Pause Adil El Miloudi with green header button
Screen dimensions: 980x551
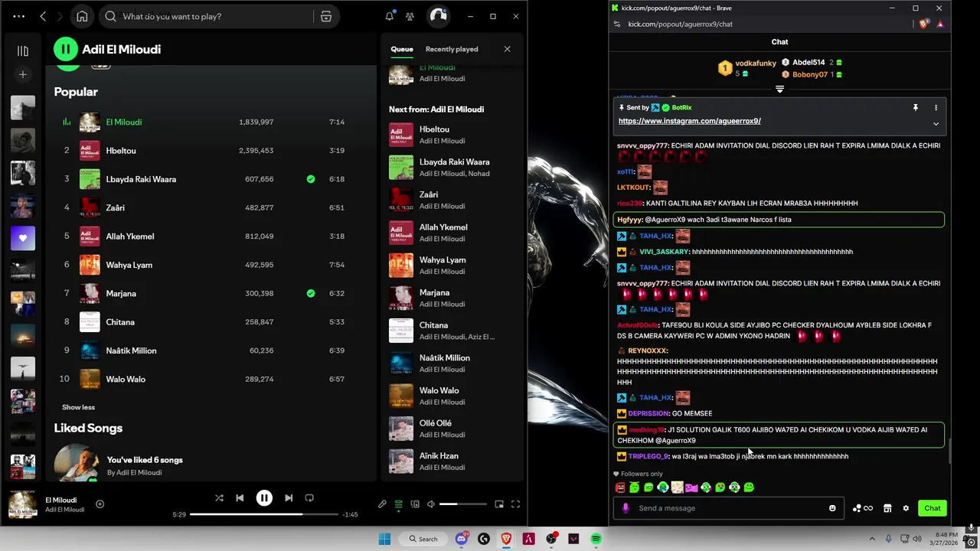pos(66,49)
